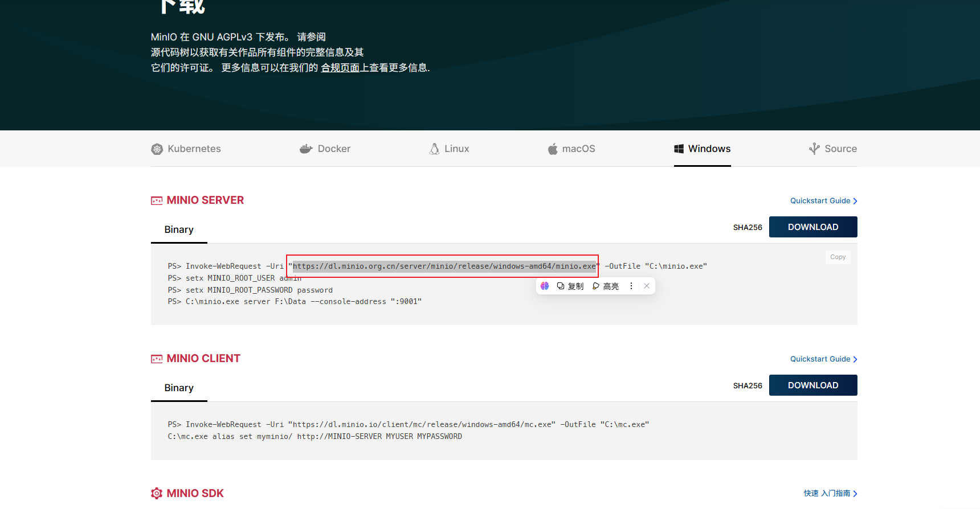Select the Linux download tab
The width and height of the screenshot is (980, 509).
(449, 149)
